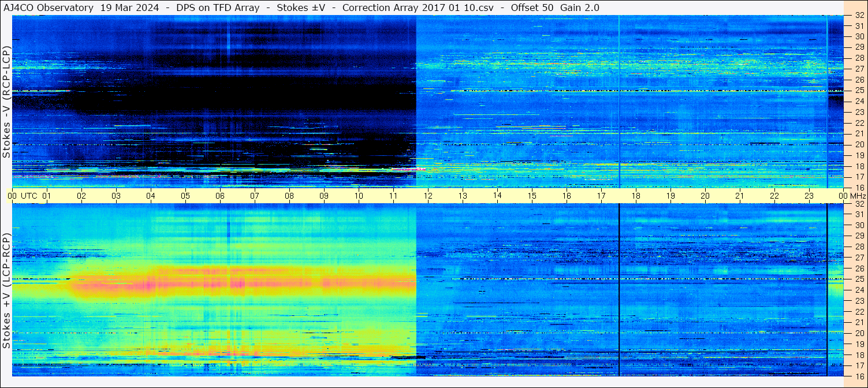Image resolution: width=868 pixels, height=388 pixels.
Task: Select 23 MHz label in Stokes -V panel
Action: coord(859,112)
